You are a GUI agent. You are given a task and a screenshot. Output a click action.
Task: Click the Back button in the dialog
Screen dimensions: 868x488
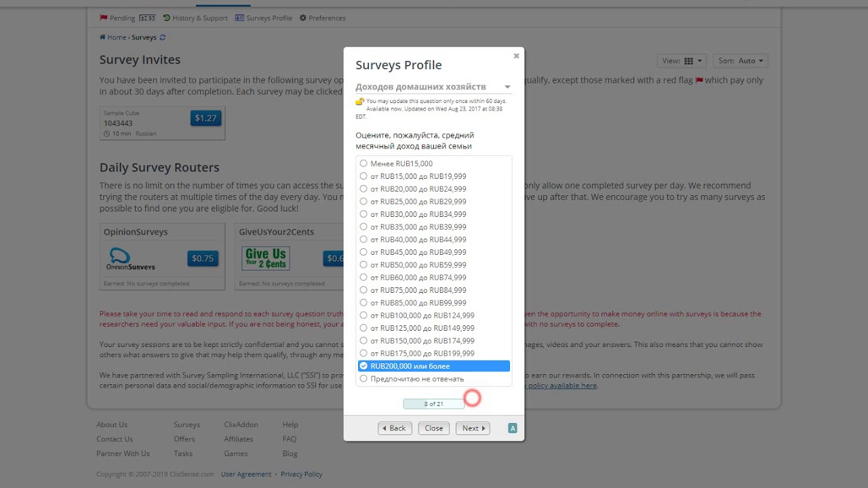(395, 428)
